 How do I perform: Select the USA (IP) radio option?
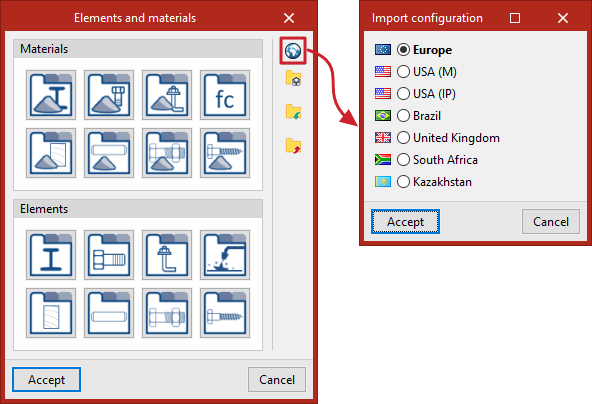click(403, 94)
